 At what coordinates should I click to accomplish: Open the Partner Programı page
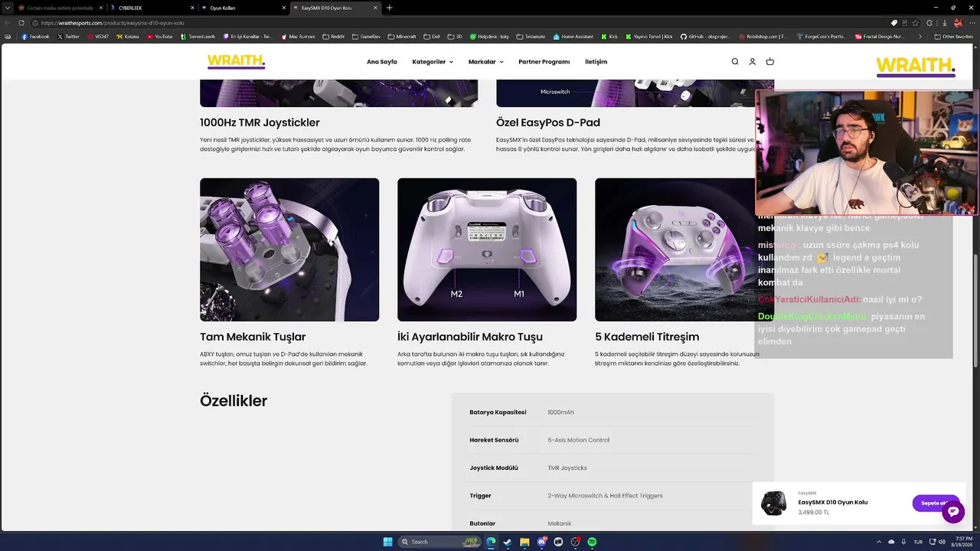tap(544, 62)
